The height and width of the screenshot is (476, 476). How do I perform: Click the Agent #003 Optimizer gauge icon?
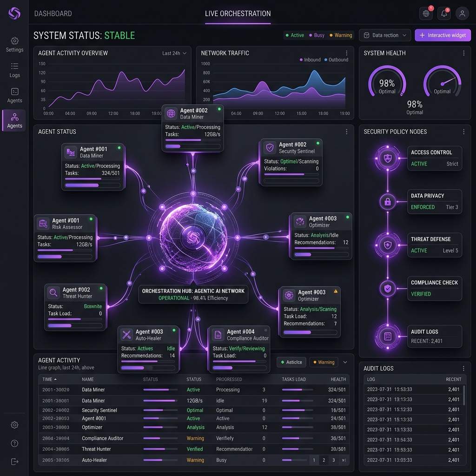click(300, 222)
